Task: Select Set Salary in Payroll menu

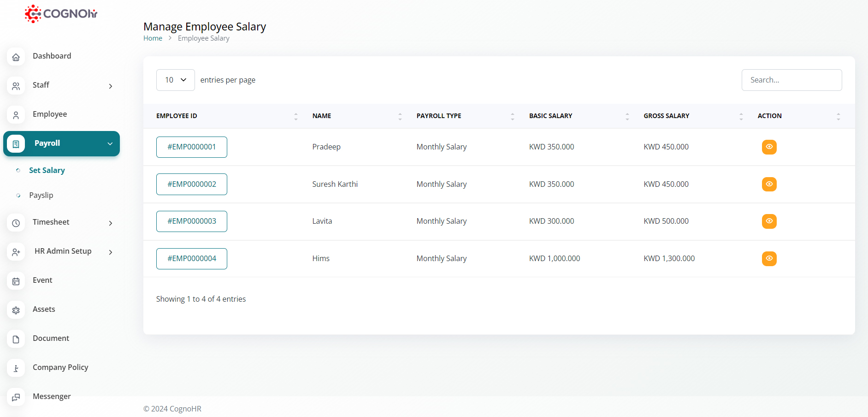Action: [47, 170]
